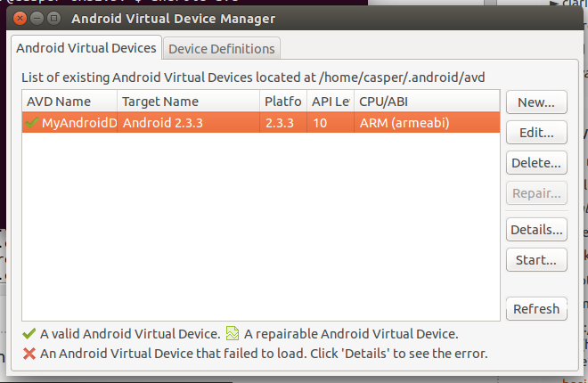
Task: Click the API Level column header
Action: (330, 102)
